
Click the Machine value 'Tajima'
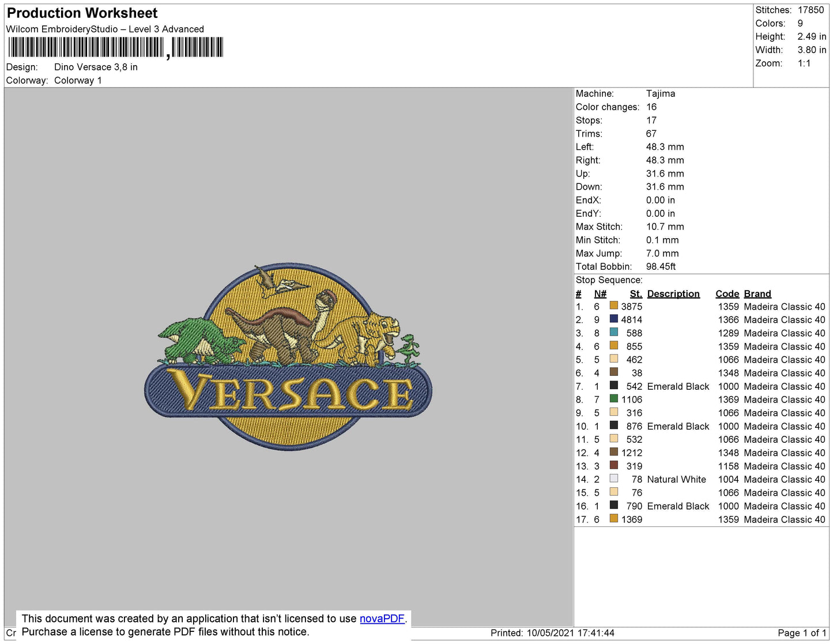coord(661,93)
